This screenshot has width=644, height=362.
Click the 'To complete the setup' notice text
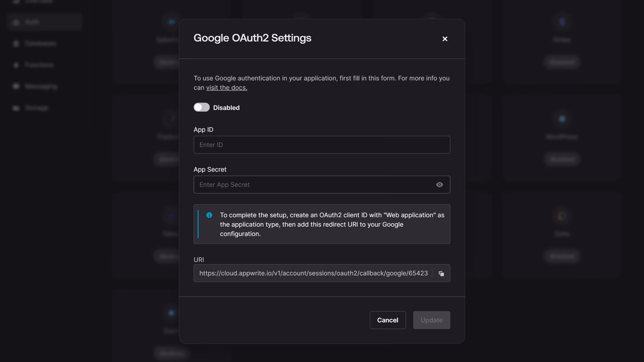(332, 224)
